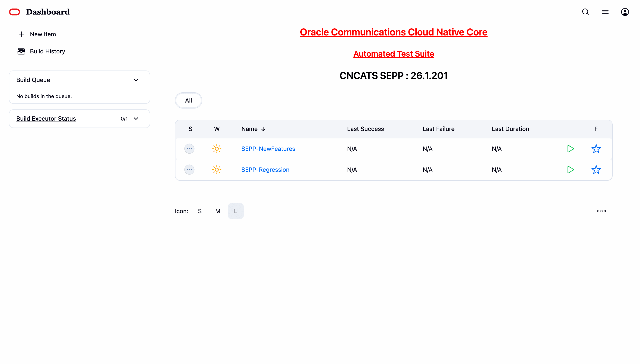Open the Build Executor Status link

pyautogui.click(x=46, y=119)
